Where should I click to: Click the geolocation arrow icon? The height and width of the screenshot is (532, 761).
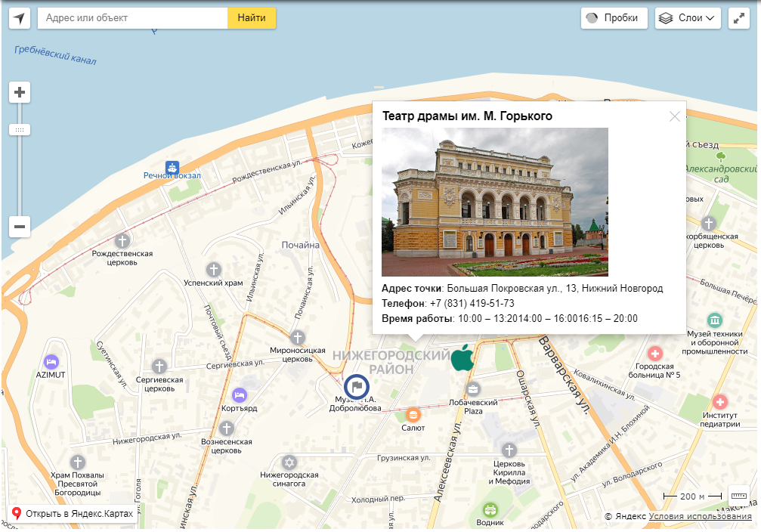[20, 18]
